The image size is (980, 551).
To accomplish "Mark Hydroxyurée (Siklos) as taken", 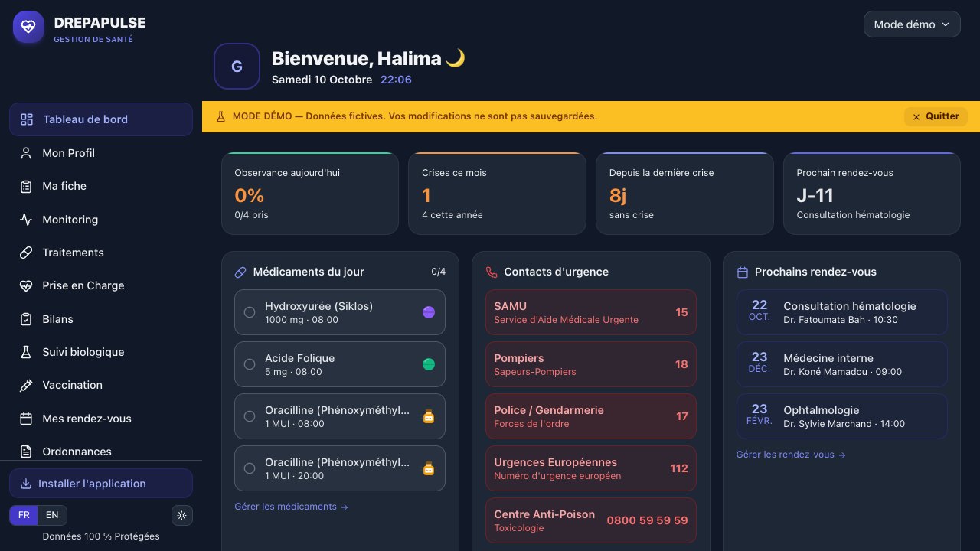I will [249, 312].
